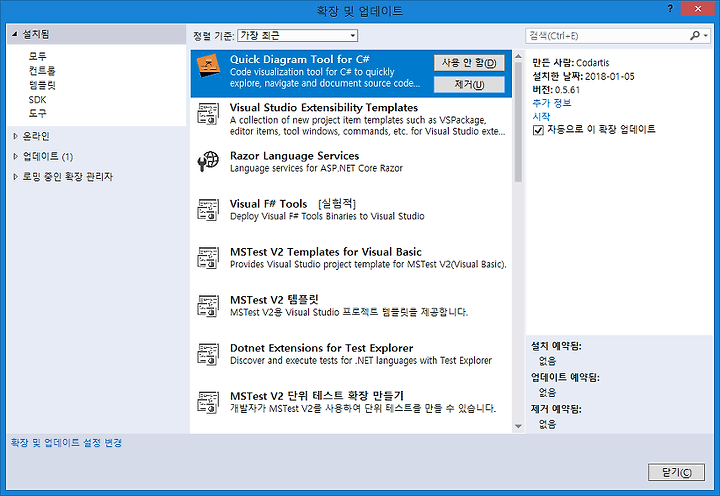Click the list scroll up arrow
The image size is (720, 496).
[518, 56]
